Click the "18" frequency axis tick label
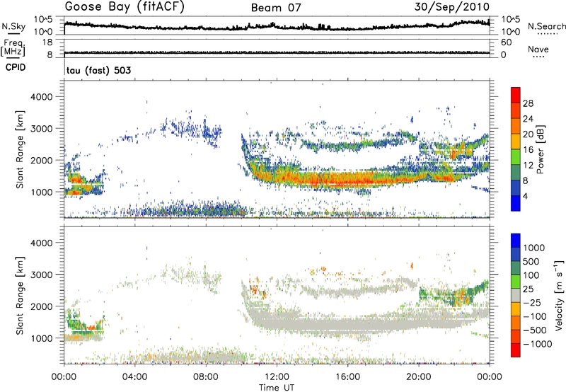Screen dimensions: 566x392 point(47,42)
